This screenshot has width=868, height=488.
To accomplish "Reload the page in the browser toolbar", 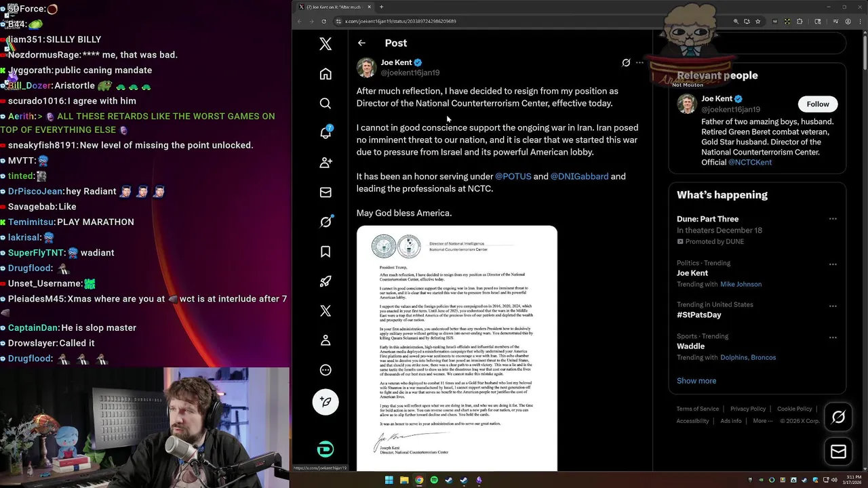I will click(323, 21).
